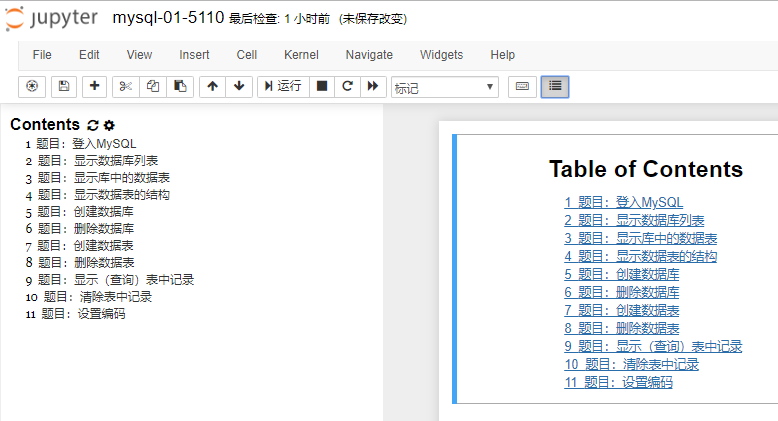The image size is (778, 421).
Task: Toggle Table of Contents sidebar button
Action: 555,86
